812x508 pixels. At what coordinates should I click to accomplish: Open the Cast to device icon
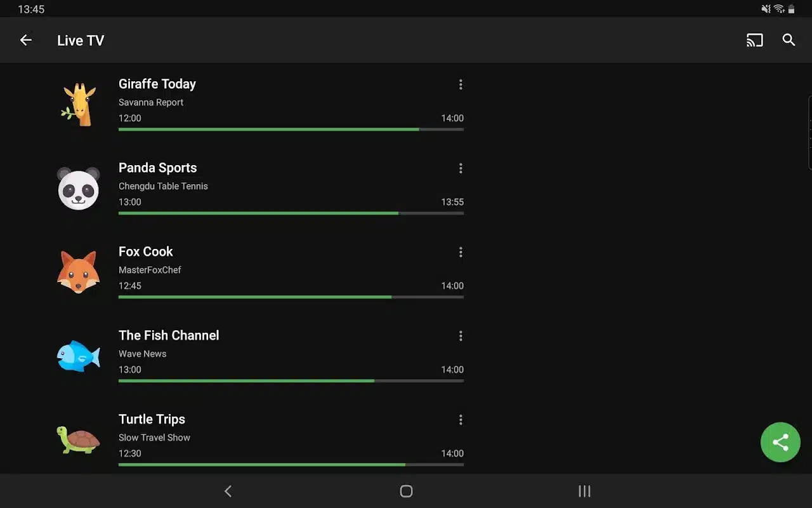[x=754, y=40]
